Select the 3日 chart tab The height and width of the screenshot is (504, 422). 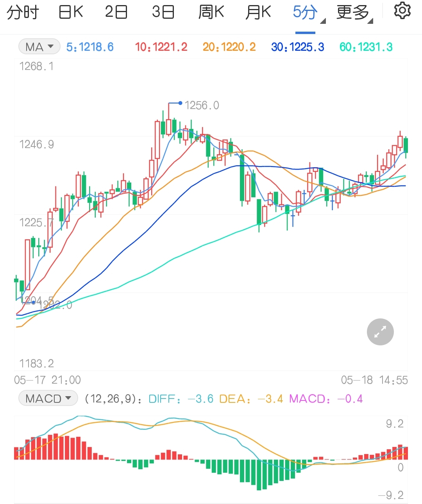click(x=163, y=13)
